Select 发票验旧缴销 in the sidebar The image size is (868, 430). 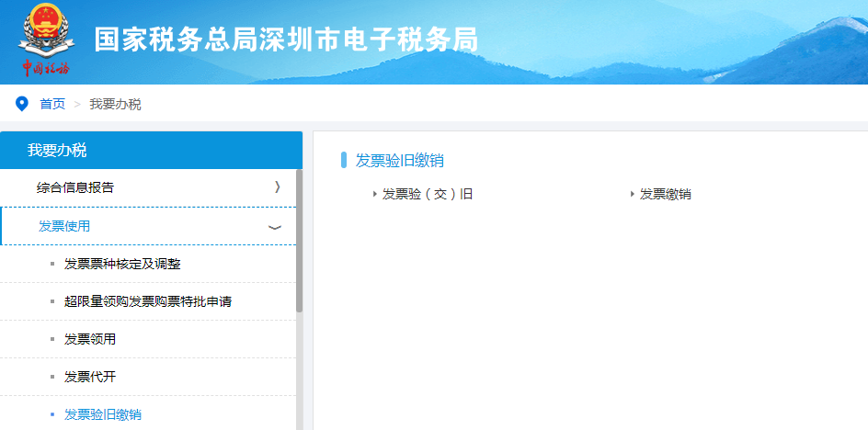coord(103,414)
